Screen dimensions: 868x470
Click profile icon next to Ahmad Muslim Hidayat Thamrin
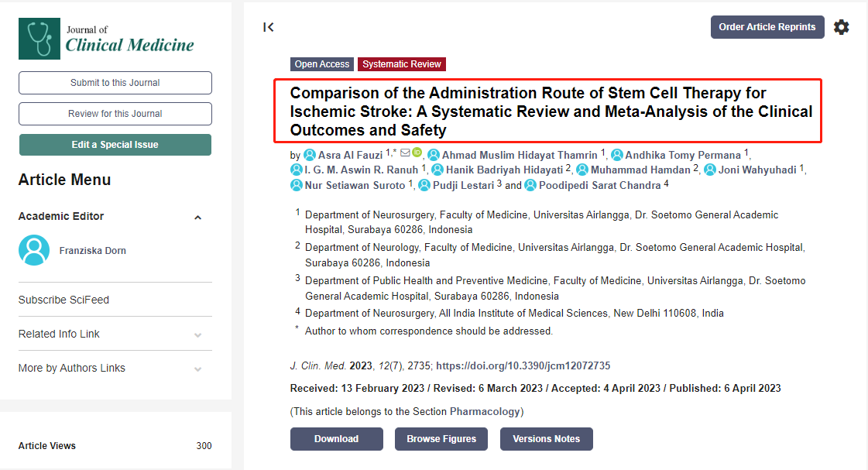(x=434, y=155)
